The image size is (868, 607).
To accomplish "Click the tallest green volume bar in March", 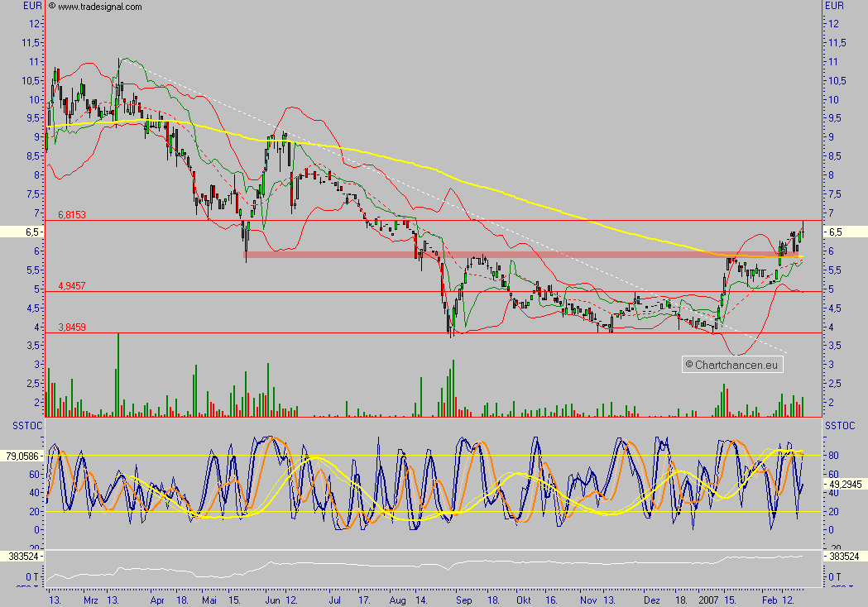I will click(117, 375).
